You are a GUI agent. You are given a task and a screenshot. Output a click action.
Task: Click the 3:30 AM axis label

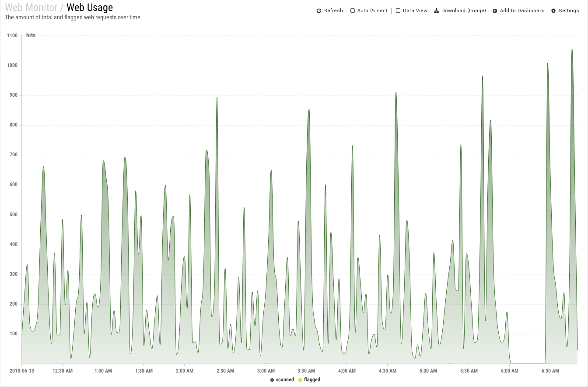coord(306,371)
